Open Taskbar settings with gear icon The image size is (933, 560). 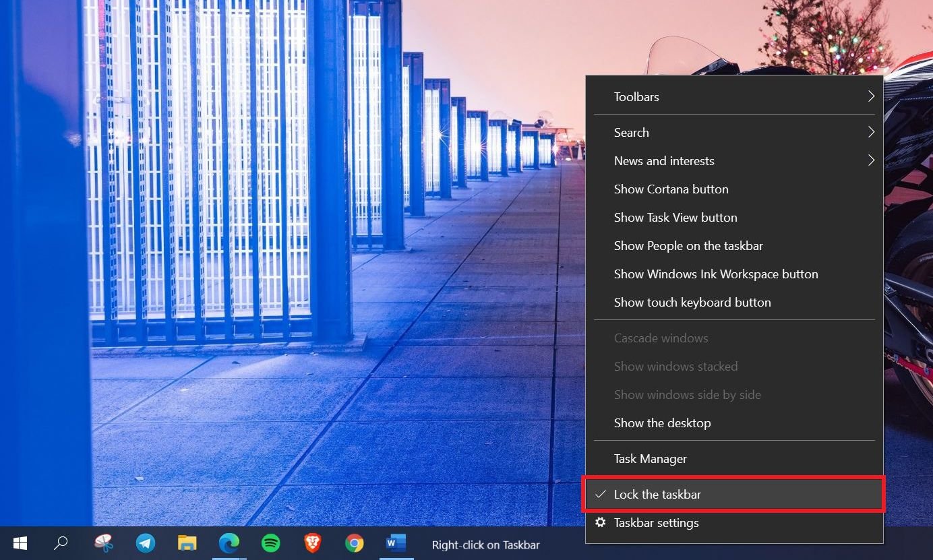click(x=656, y=523)
